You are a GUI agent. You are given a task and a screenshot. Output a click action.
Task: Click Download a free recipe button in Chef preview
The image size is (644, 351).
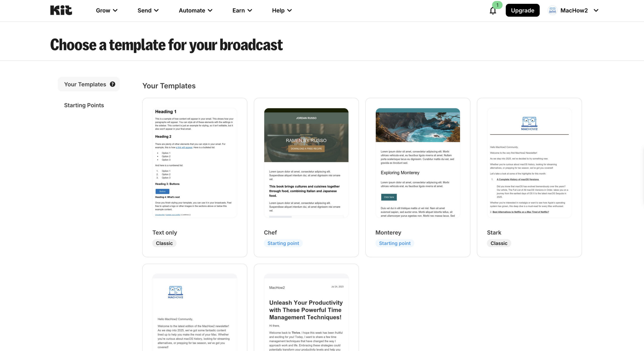[306, 149]
